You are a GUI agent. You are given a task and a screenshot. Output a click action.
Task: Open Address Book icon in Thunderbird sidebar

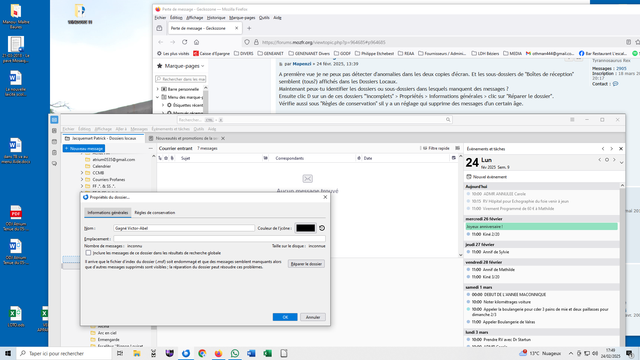point(54,131)
